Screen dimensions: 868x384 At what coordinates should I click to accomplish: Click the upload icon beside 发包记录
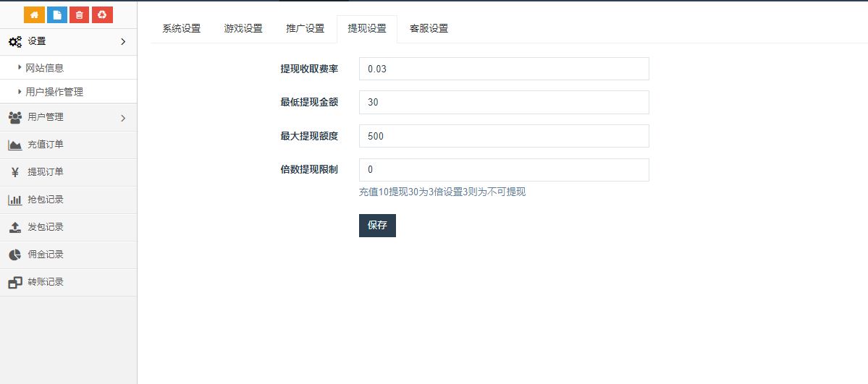(x=15, y=227)
